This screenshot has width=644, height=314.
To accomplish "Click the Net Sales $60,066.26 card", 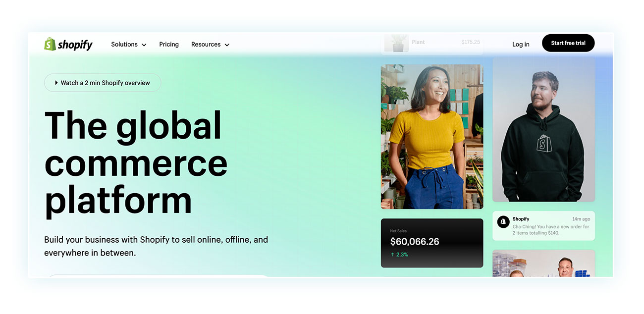I will [431, 243].
